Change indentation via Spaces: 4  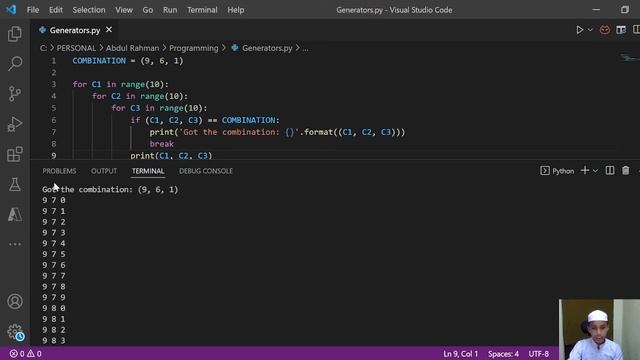[x=503, y=354]
